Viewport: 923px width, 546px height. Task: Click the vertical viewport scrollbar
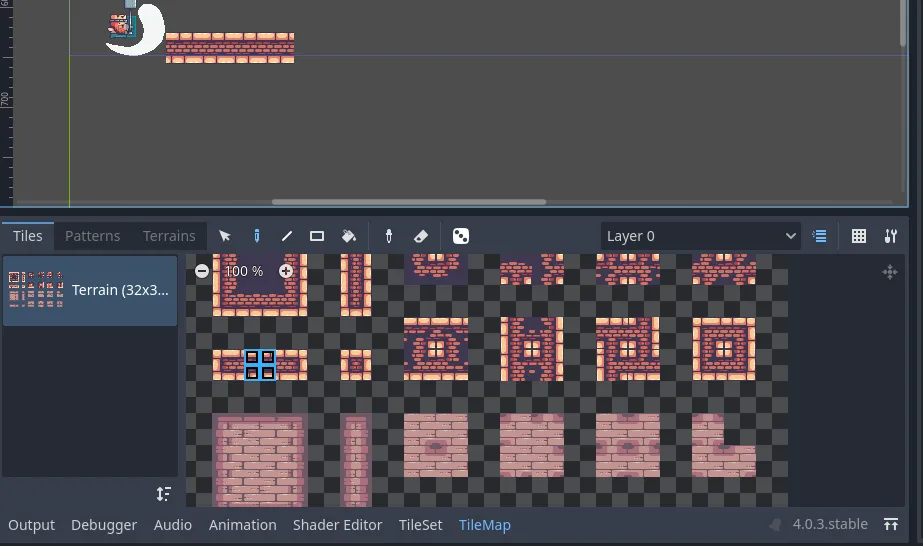click(x=903, y=24)
